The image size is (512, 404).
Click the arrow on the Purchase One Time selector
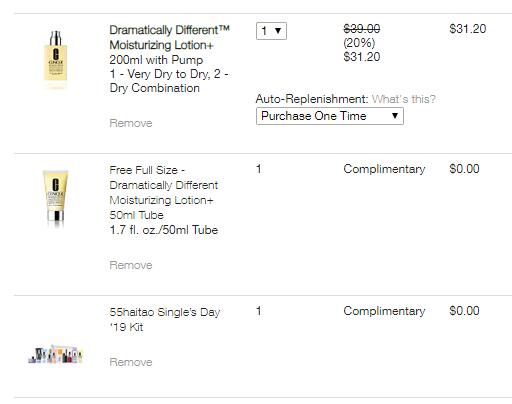(395, 116)
